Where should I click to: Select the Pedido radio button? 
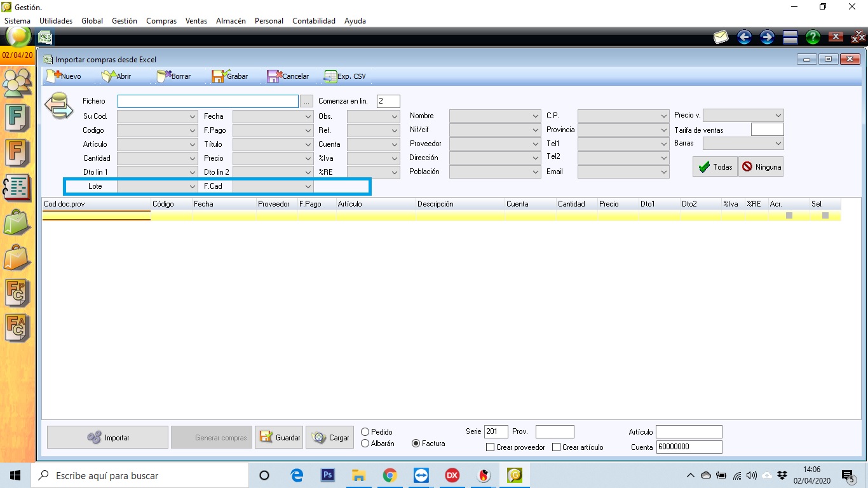(365, 432)
